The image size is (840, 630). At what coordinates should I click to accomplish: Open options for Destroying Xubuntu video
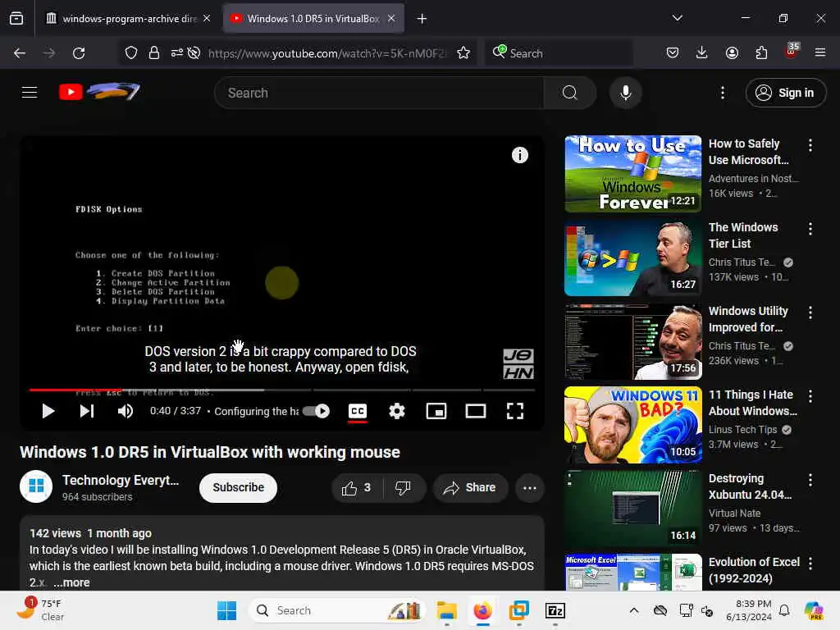point(810,479)
